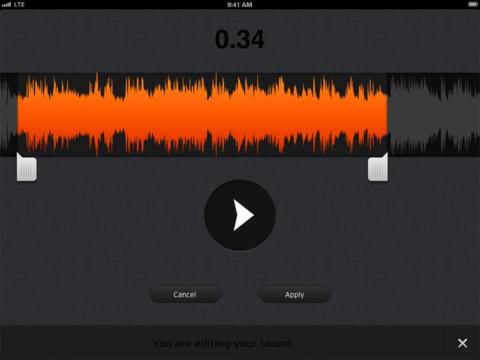Click the white play triangle icon
Screen dimensions: 480x360
click(x=244, y=215)
